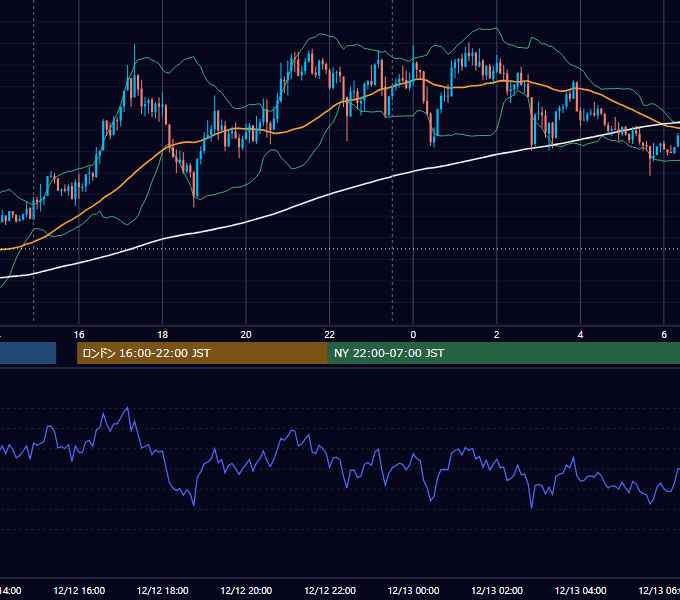Viewport: 680px width, 600px height.
Task: Click the London session bar 16:00-22:00 JST
Action: point(202,353)
